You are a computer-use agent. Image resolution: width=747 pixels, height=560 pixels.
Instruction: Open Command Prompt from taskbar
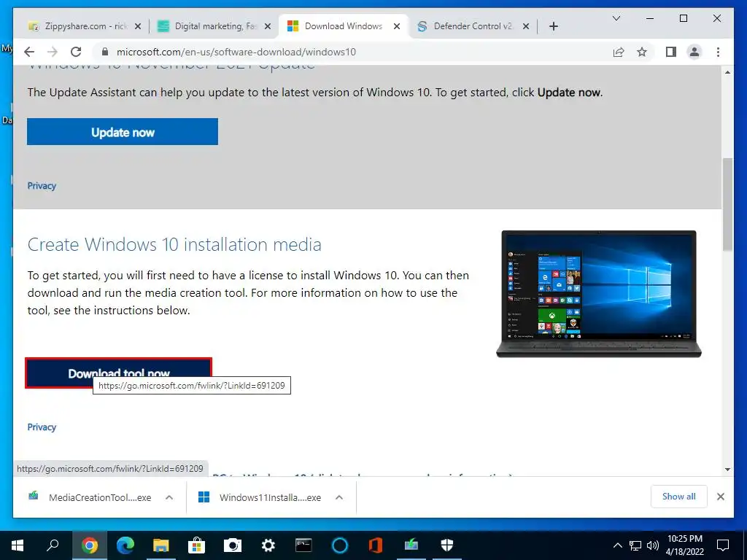click(303, 545)
